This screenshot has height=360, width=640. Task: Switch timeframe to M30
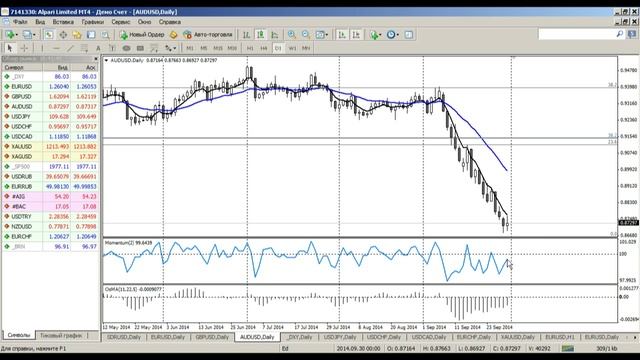point(232,48)
